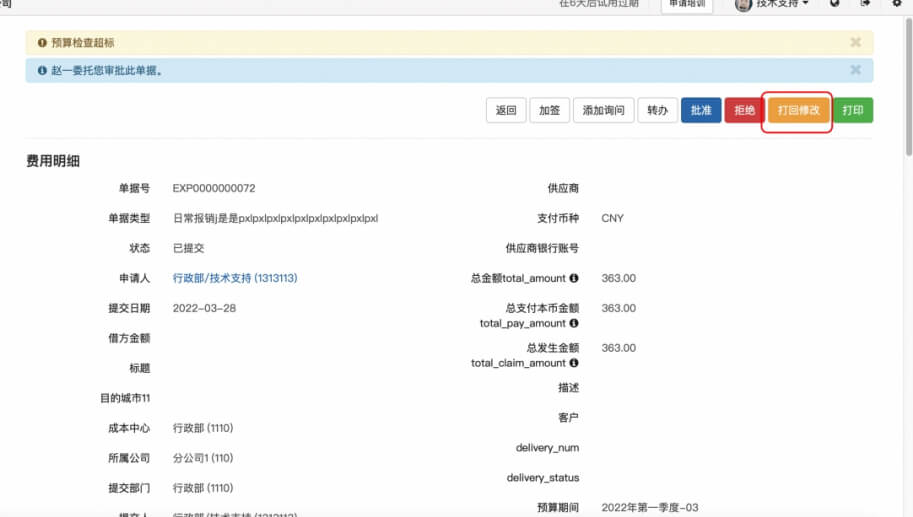
Task: Click 添加询问 to add an inquiry
Action: pyautogui.click(x=603, y=110)
